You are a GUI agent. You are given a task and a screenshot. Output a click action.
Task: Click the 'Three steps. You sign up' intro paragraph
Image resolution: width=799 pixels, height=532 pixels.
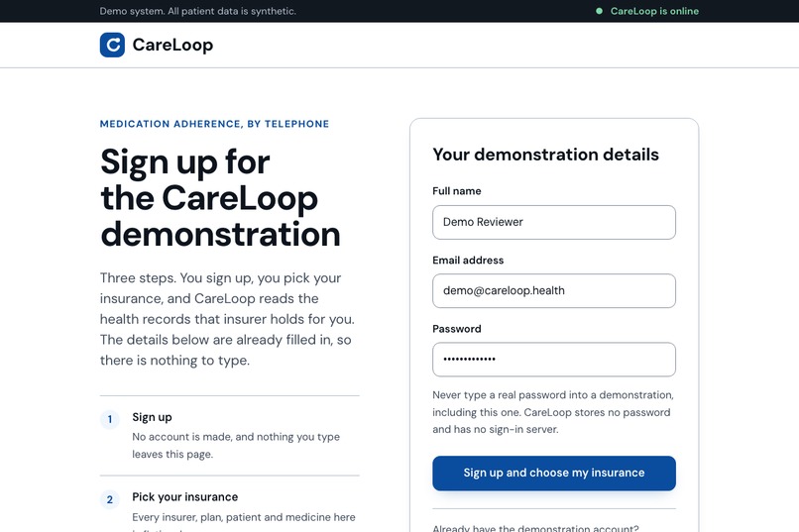pyautogui.click(x=227, y=319)
